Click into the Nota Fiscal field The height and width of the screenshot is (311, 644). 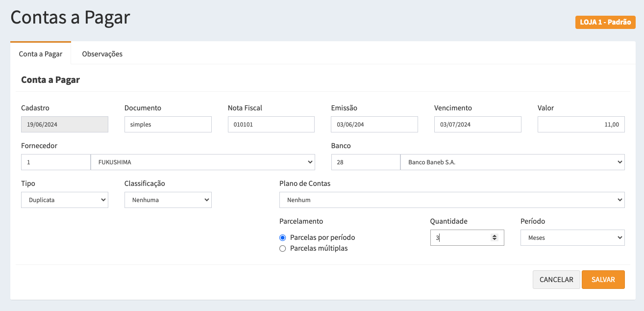tap(271, 125)
